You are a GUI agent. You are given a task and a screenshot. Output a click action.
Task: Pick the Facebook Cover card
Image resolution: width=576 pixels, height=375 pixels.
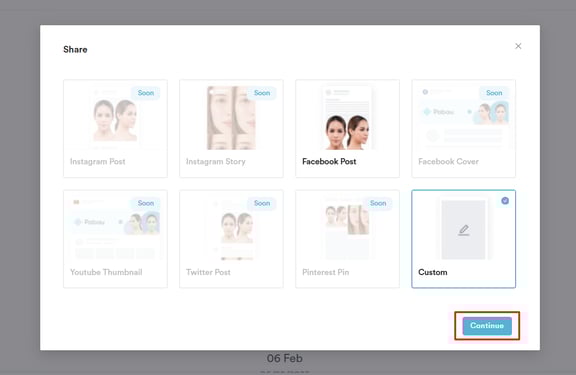pyautogui.click(x=464, y=129)
